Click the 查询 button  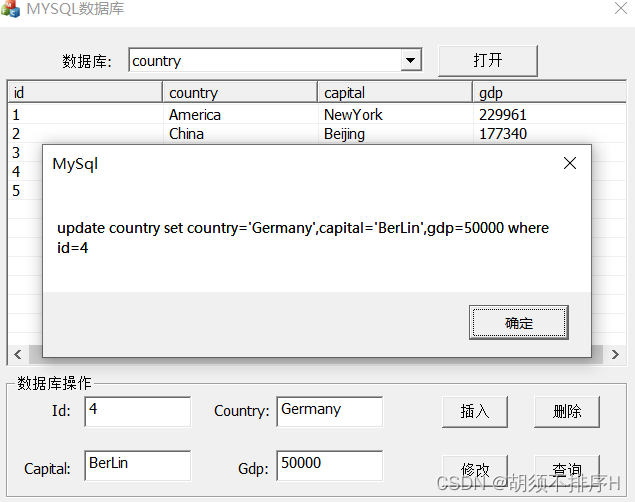[x=567, y=470]
